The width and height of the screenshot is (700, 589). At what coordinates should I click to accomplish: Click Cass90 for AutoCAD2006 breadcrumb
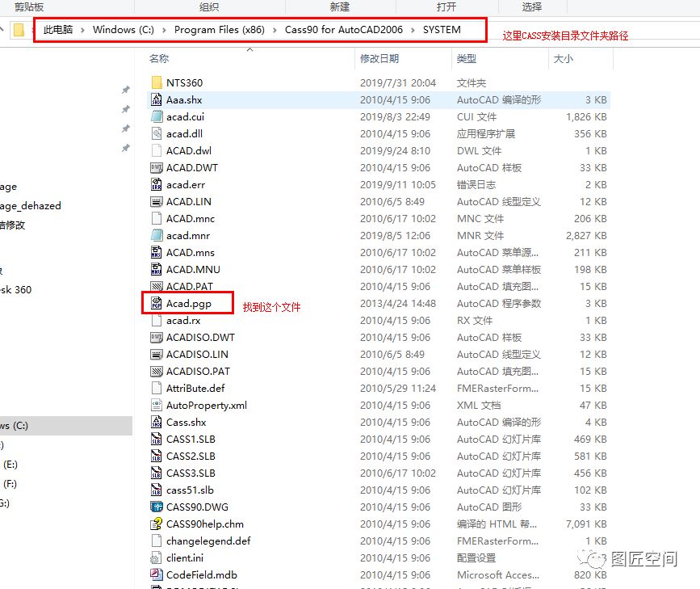[344, 30]
